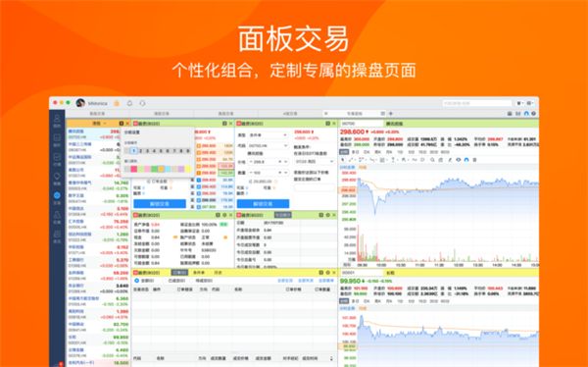Select the text annotation Aa tool

click(415, 160)
